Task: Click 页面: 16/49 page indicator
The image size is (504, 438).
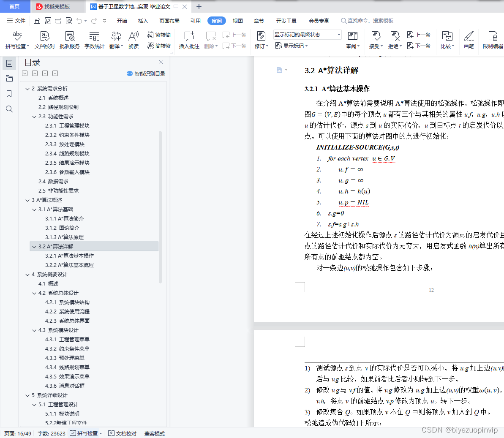Action: [x=18, y=433]
